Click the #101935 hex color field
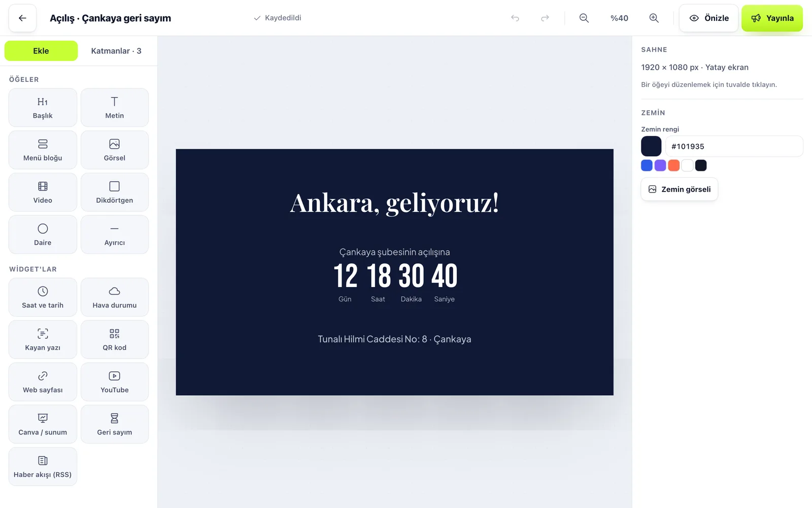This screenshot has height=508, width=812. click(x=734, y=146)
